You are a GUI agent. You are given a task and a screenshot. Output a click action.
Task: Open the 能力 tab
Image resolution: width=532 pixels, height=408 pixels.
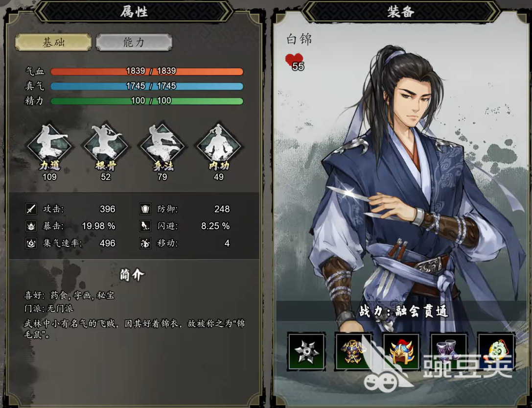134,43
